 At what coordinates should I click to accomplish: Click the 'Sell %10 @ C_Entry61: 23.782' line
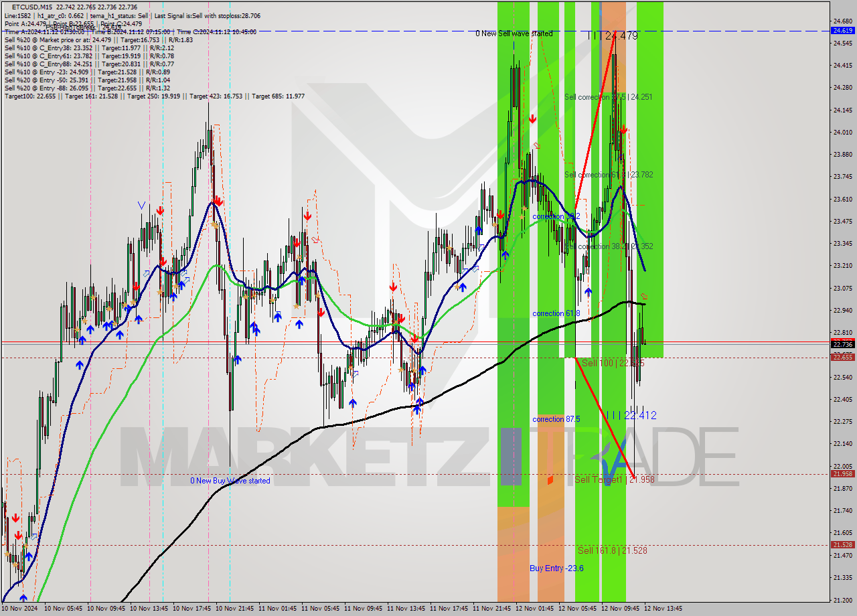tap(89, 56)
